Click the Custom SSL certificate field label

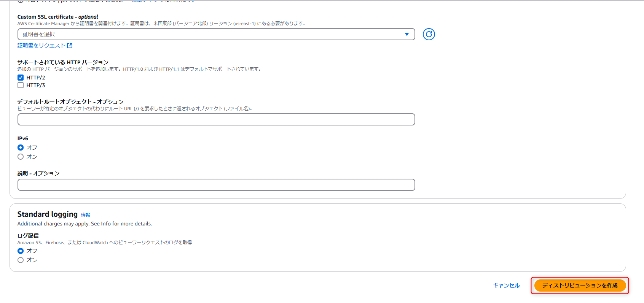point(57,17)
